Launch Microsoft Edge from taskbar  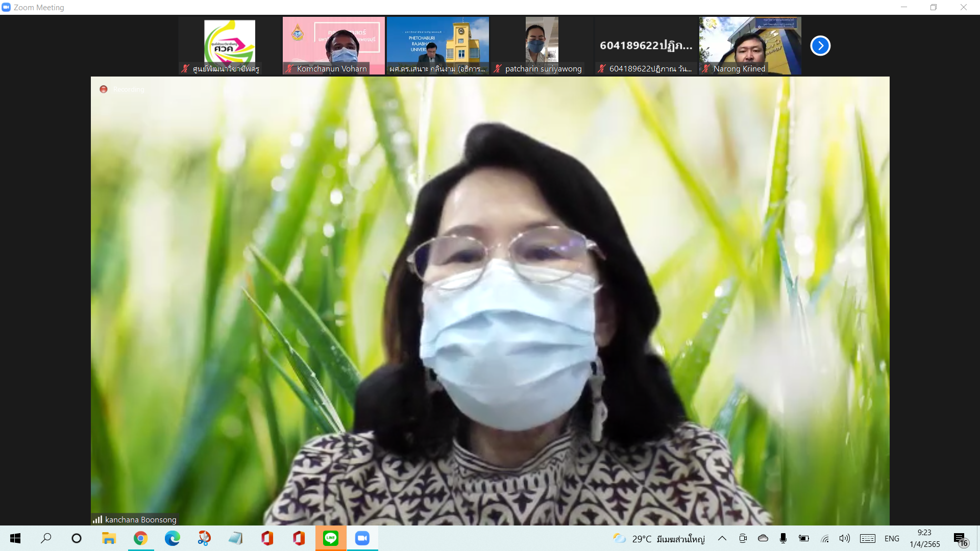[173, 538]
